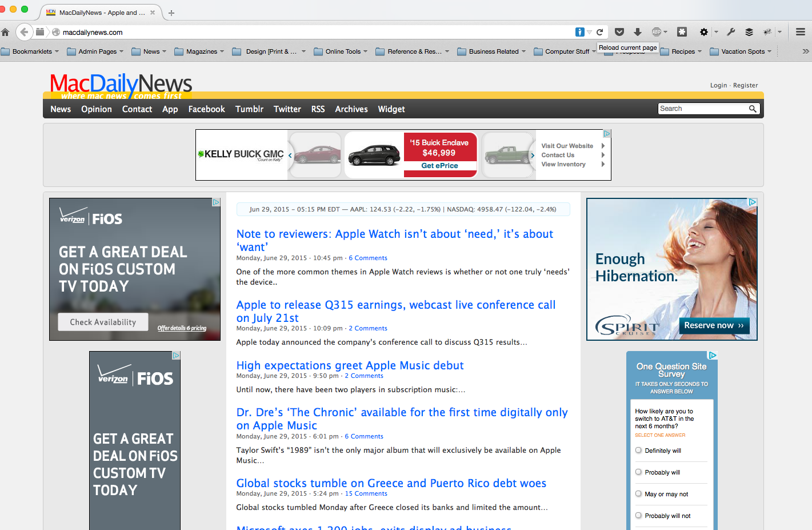Viewport: 812px width, 530px height.
Task: Open AdChoices icon on Kelly Buick banner
Action: (607, 133)
